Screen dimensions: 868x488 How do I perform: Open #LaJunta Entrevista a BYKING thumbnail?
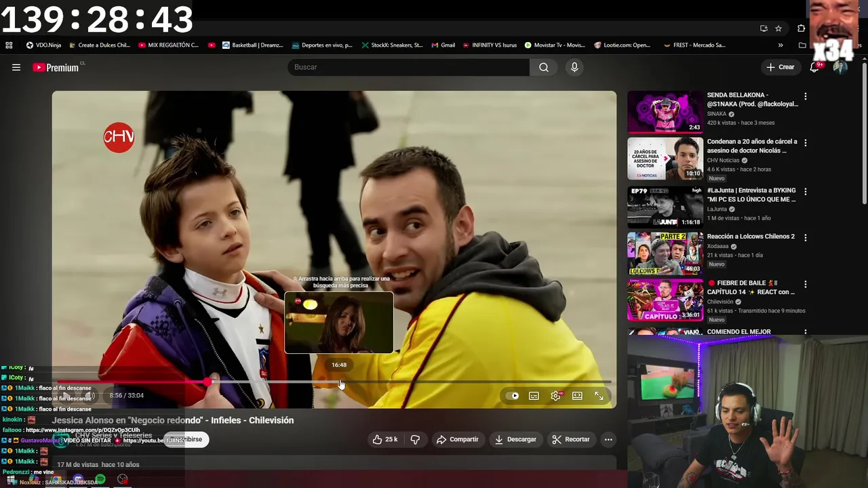(x=665, y=206)
